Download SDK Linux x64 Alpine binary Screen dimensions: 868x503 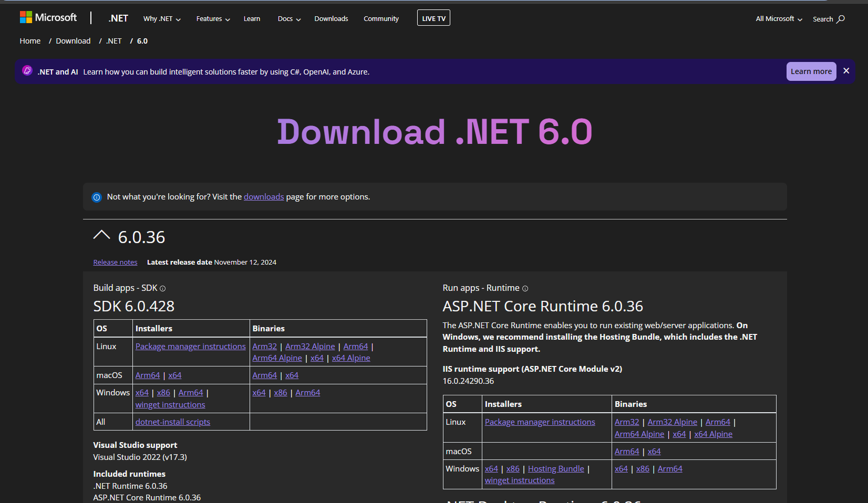pos(351,358)
